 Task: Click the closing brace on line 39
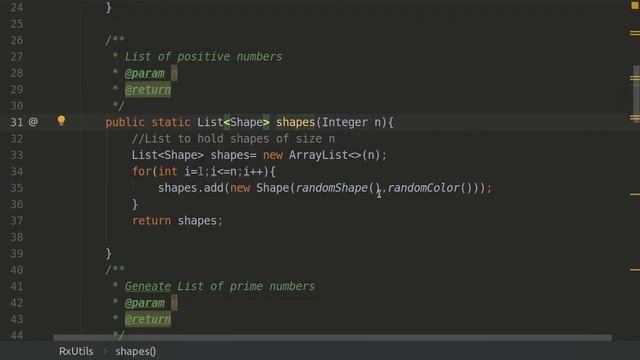109,253
